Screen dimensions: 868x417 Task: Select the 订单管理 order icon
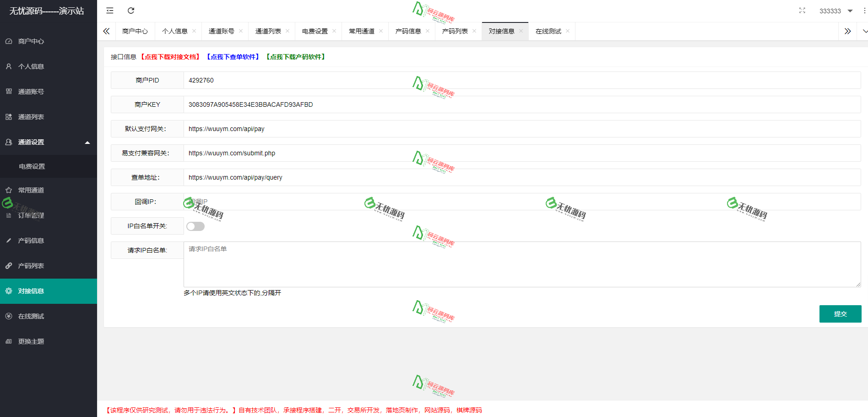coord(8,215)
